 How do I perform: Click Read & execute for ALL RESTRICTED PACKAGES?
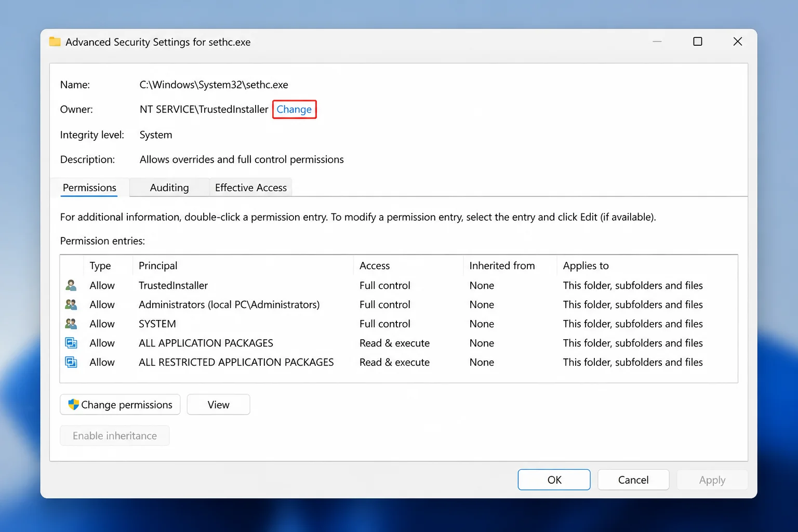coord(394,362)
